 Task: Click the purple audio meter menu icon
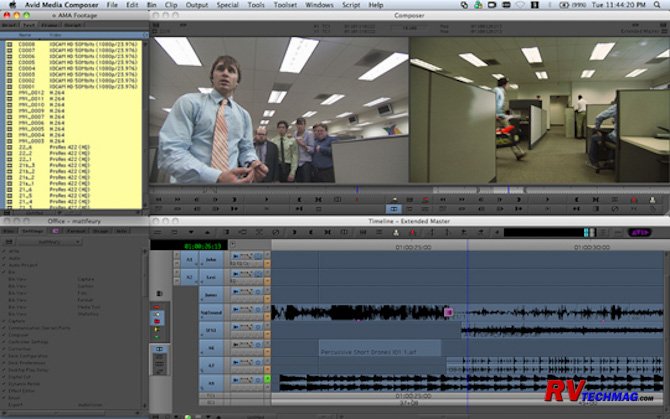coord(640,232)
